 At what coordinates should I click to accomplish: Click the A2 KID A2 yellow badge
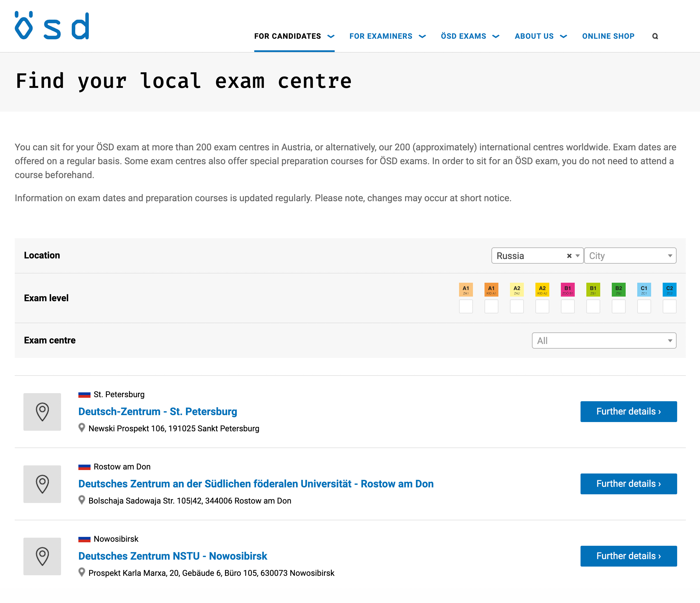click(542, 289)
